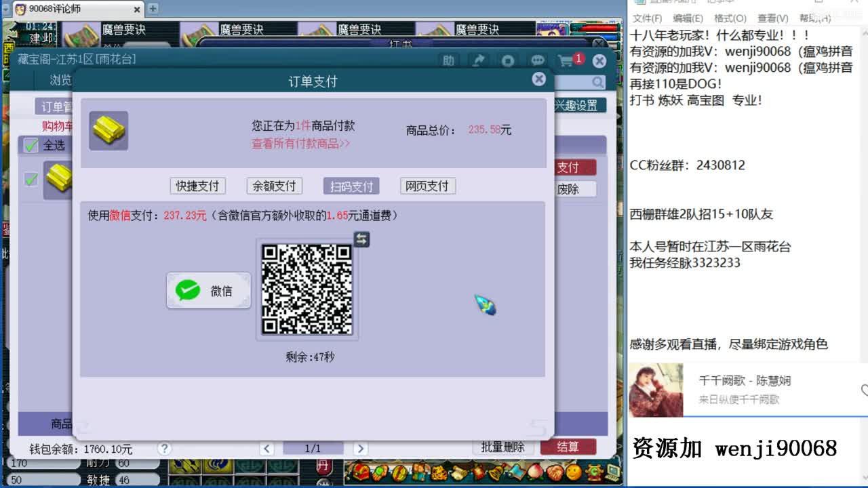Open the chat bubble icon in 藏宝阁 header

pyautogui.click(x=538, y=61)
